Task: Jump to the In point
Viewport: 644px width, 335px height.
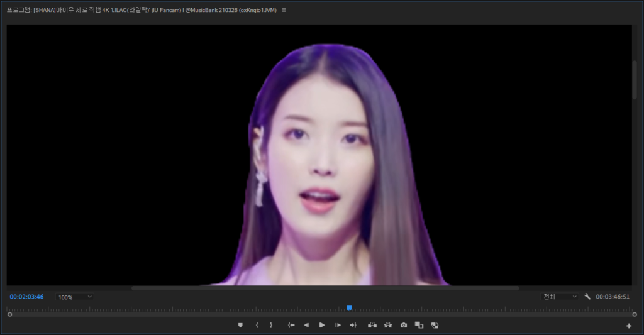Action: (x=291, y=325)
